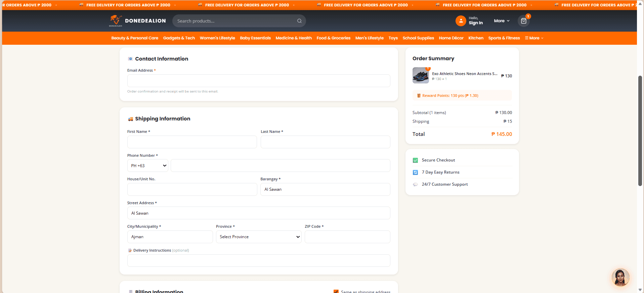644x293 pixels.
Task: Open Men's Lifestyle category
Action: [x=370, y=38]
